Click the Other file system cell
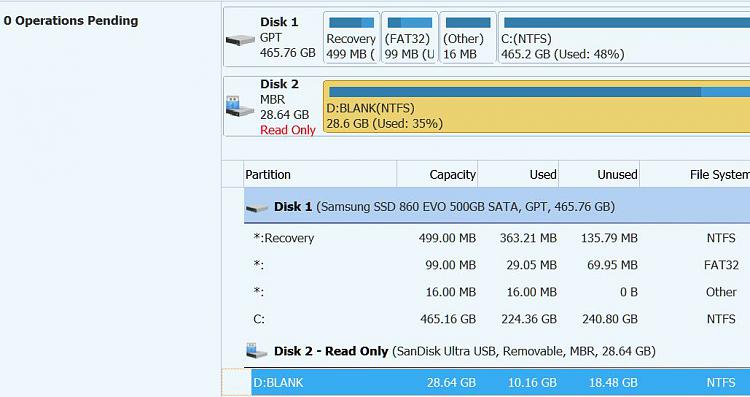The image size is (750, 397). pyautogui.click(x=721, y=292)
